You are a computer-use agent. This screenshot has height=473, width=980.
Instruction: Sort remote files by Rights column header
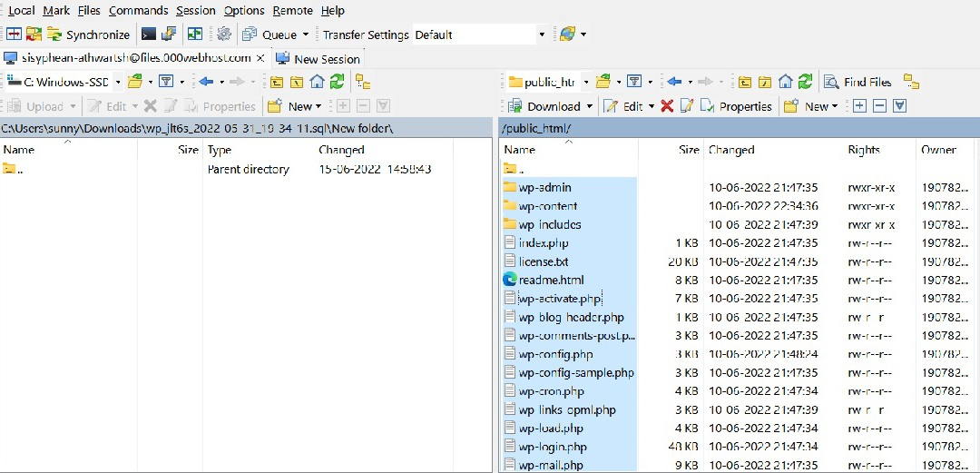879,150
